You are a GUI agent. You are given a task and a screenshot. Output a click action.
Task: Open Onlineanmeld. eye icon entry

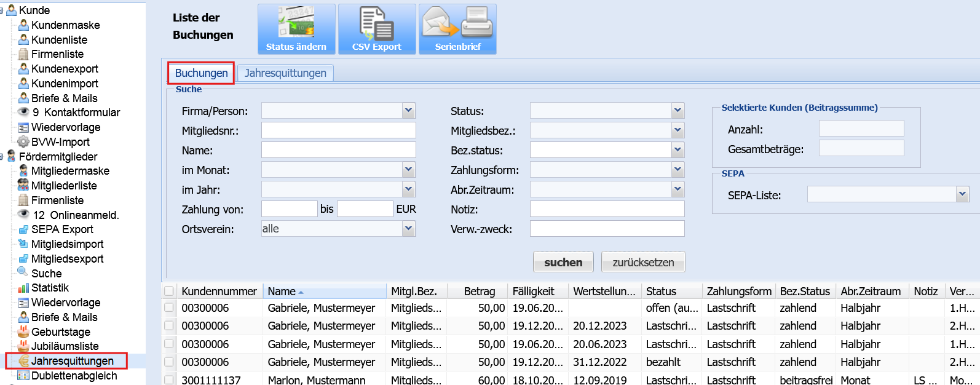coord(23,214)
